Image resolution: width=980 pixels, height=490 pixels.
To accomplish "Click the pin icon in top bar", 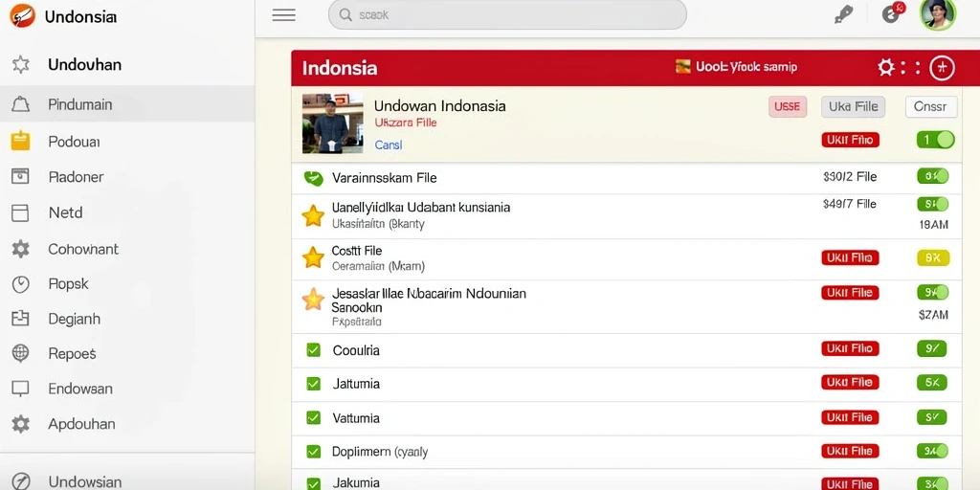I will [844, 14].
